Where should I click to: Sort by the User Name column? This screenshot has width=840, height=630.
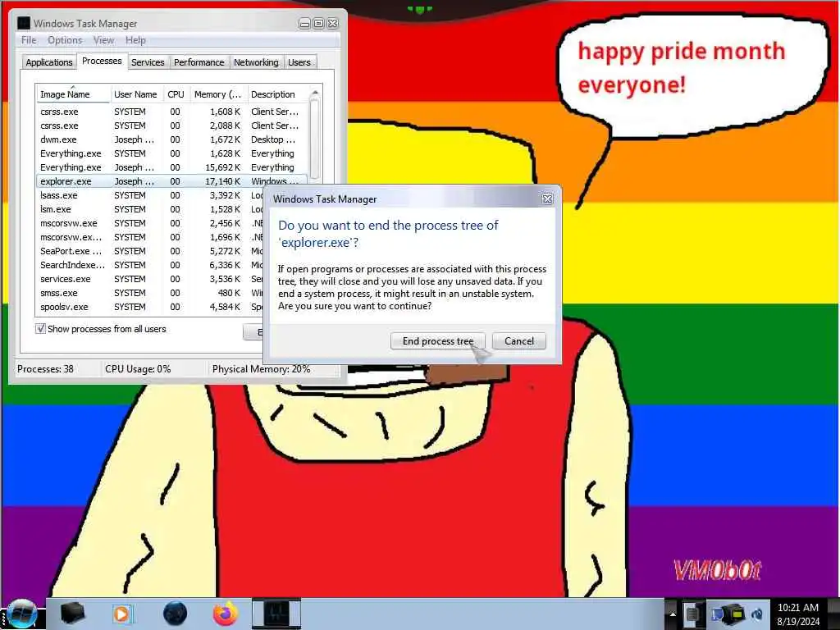point(135,94)
